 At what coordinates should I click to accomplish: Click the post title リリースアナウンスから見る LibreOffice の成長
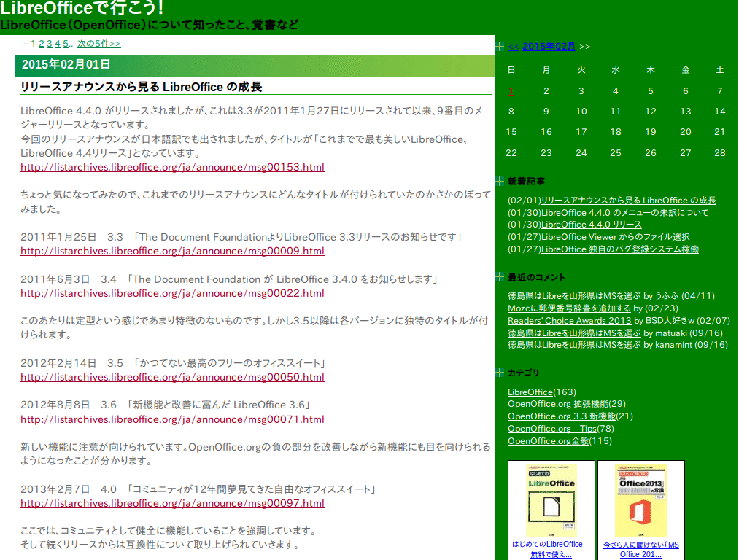pyautogui.click(x=141, y=87)
